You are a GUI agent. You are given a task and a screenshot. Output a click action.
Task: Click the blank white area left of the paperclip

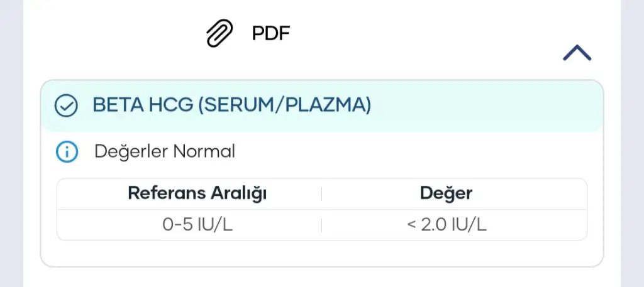point(113,35)
